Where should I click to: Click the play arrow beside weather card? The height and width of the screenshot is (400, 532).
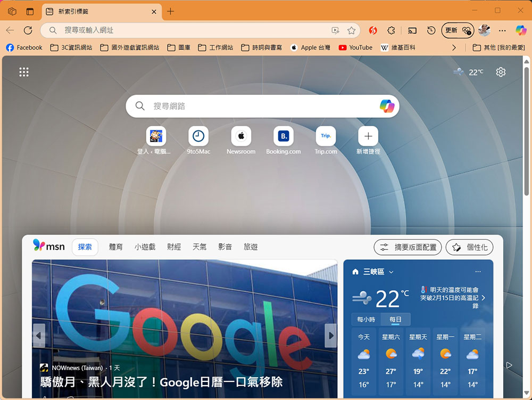[x=509, y=365]
